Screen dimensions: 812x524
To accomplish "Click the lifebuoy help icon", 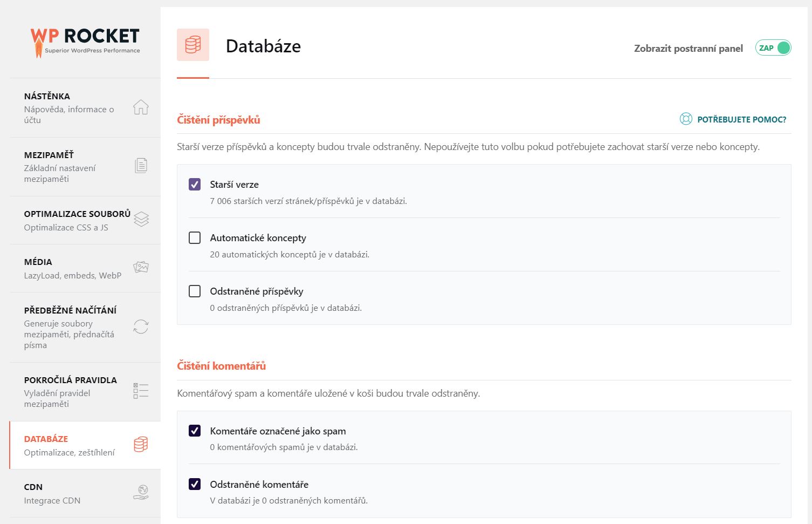I will tap(686, 119).
